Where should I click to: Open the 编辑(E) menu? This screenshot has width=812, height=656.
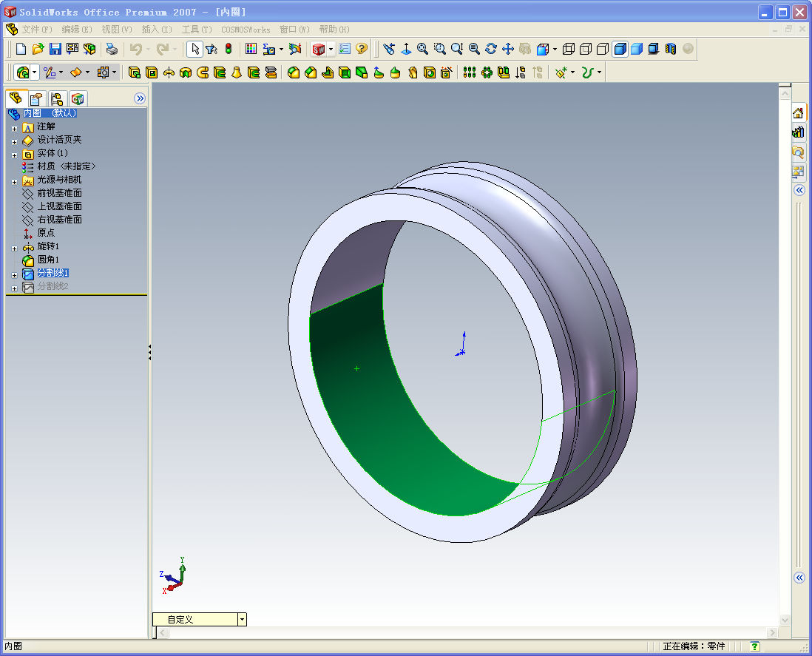[x=77, y=30]
